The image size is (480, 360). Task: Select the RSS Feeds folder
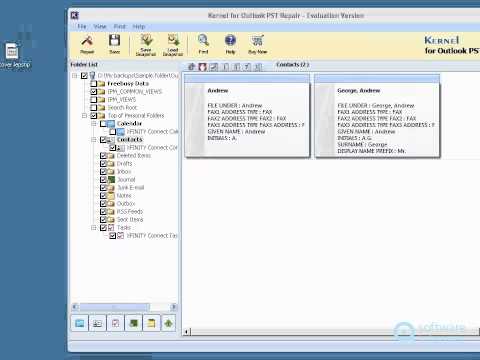click(x=130, y=212)
